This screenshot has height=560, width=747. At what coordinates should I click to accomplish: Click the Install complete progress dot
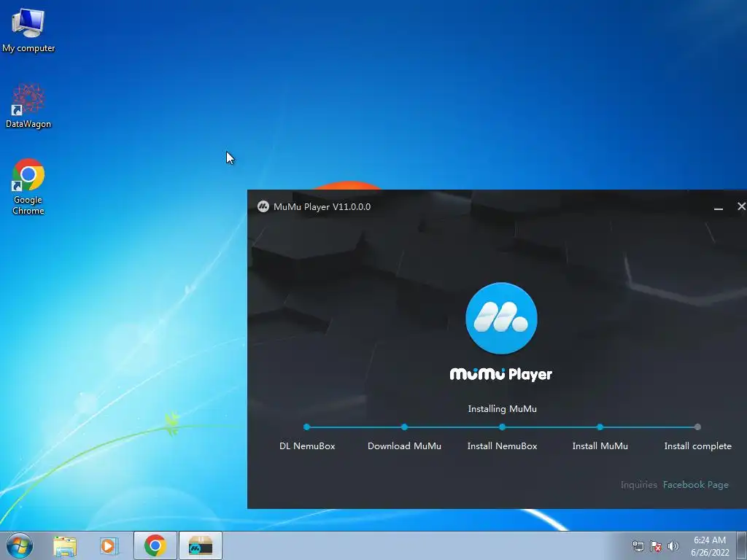tap(697, 427)
